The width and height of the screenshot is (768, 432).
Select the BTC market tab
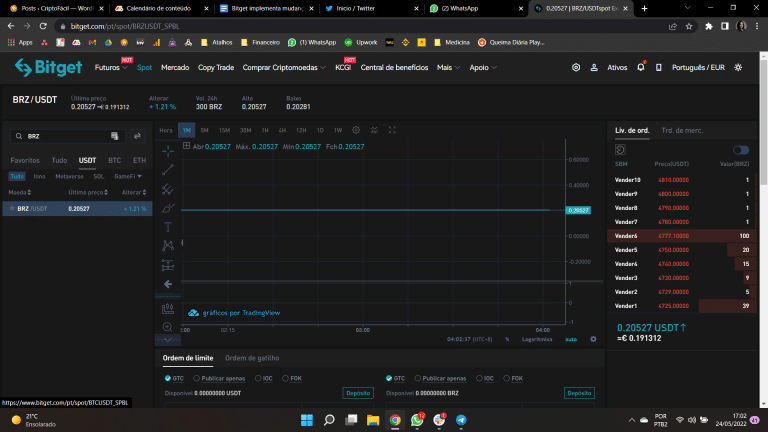tap(115, 160)
